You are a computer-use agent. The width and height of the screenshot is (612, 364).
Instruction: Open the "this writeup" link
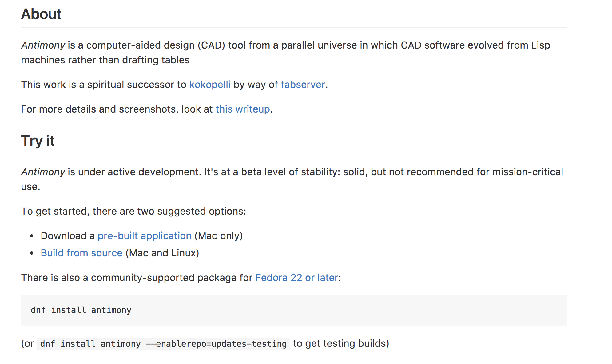pyautogui.click(x=243, y=109)
